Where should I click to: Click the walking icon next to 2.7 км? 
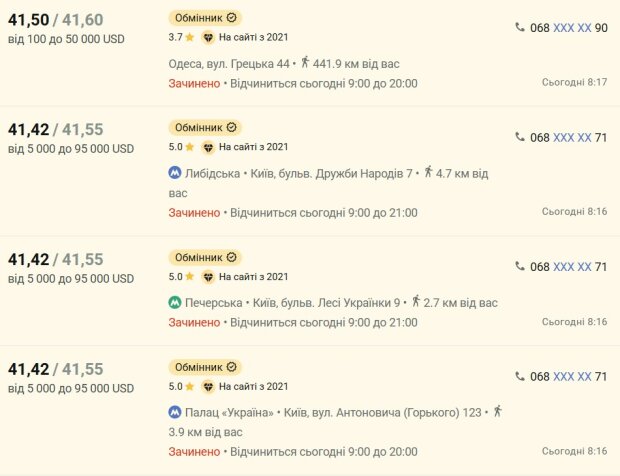click(415, 301)
